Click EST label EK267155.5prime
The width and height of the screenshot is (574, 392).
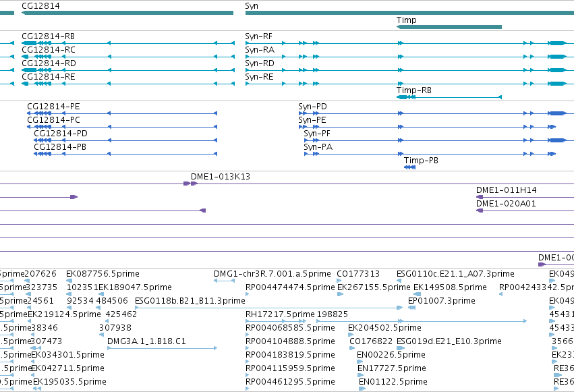click(x=374, y=287)
